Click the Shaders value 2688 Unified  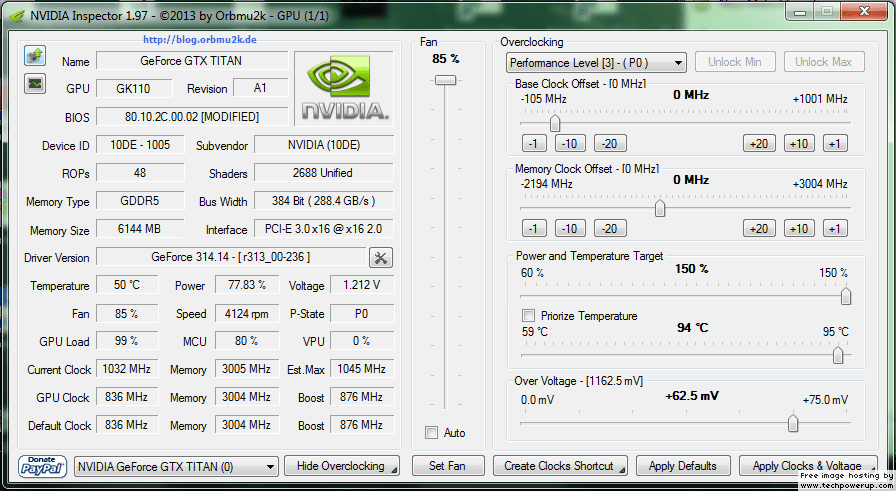[x=323, y=173]
